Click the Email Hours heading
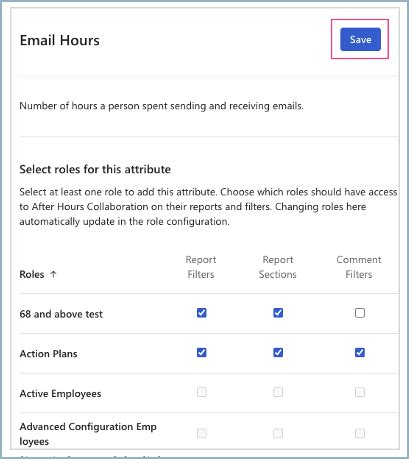This screenshot has width=409, height=459. (60, 40)
